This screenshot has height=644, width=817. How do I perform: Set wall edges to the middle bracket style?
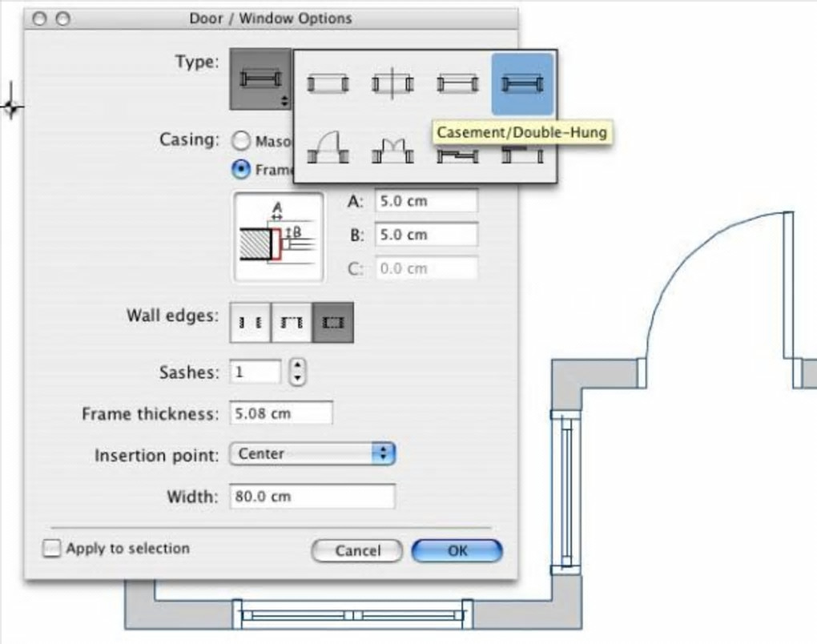pos(292,323)
